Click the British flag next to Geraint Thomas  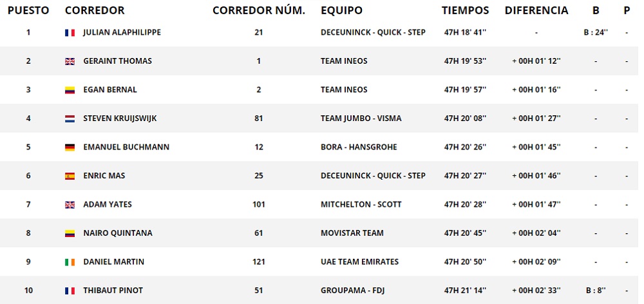coord(70,61)
